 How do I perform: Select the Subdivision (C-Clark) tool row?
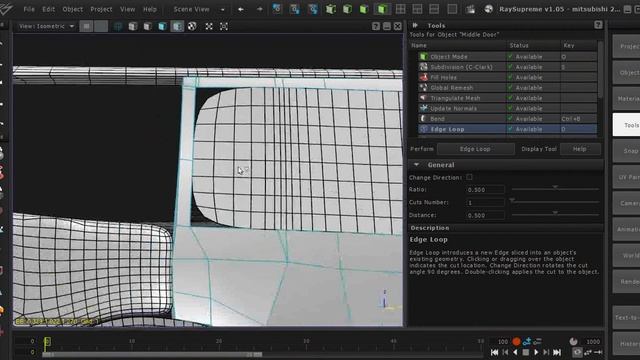click(x=507, y=67)
